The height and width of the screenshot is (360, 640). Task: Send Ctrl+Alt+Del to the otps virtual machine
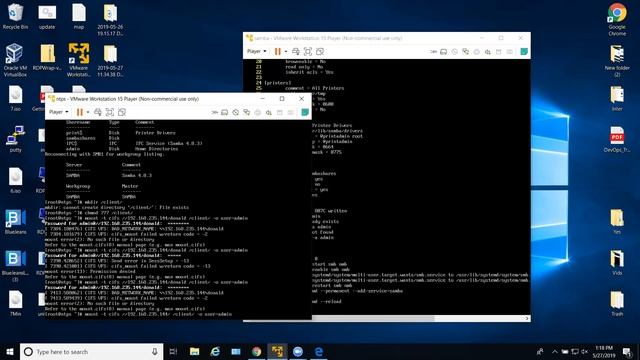(x=98, y=112)
